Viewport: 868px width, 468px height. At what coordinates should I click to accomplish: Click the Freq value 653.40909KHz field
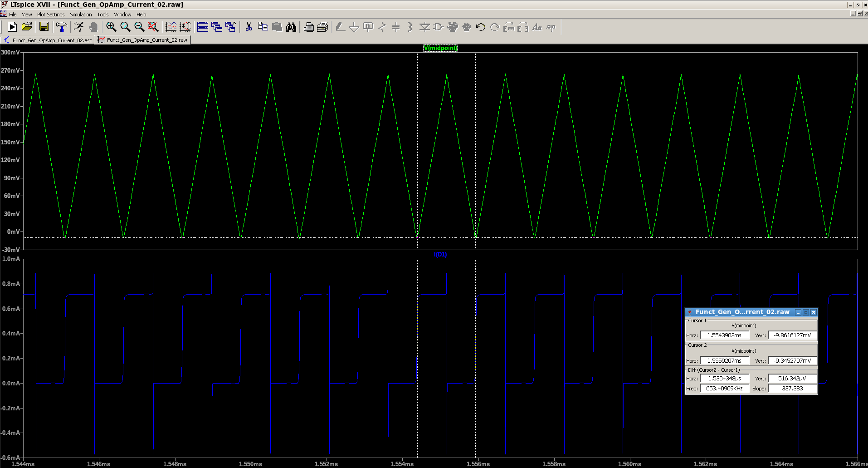[724, 389]
